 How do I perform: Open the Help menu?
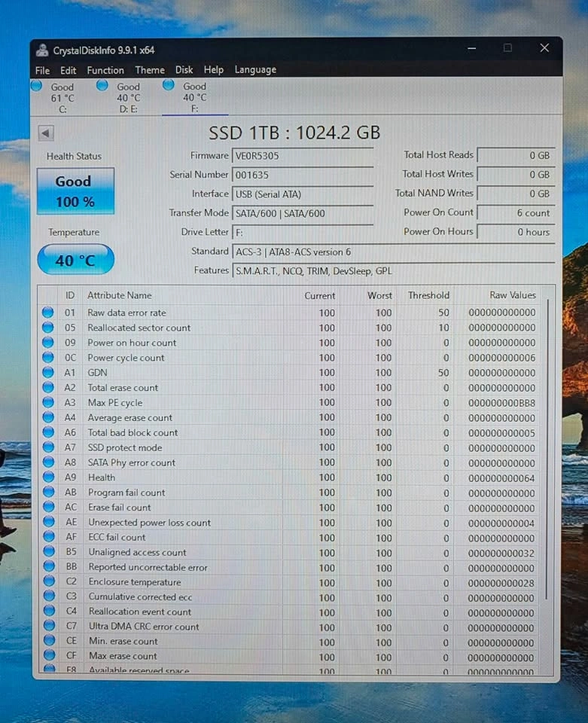(x=213, y=69)
